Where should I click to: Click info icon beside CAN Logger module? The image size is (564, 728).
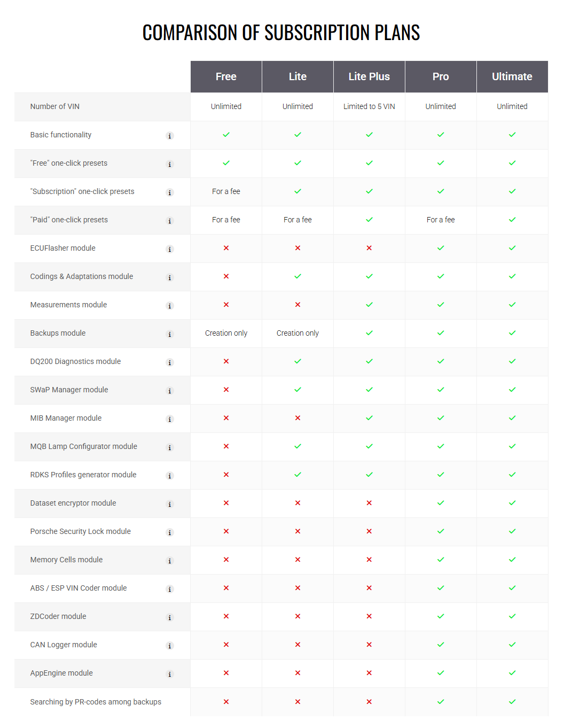tap(170, 646)
